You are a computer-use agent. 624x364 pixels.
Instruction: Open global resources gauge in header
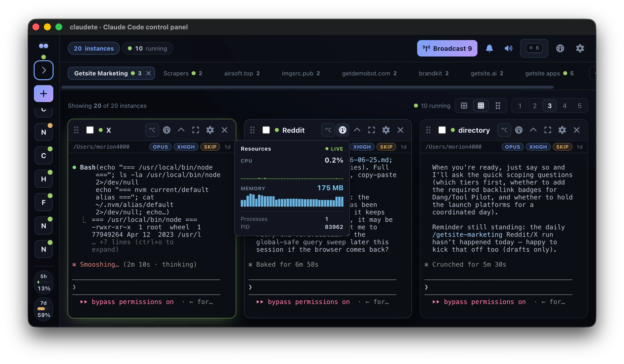[x=560, y=48]
